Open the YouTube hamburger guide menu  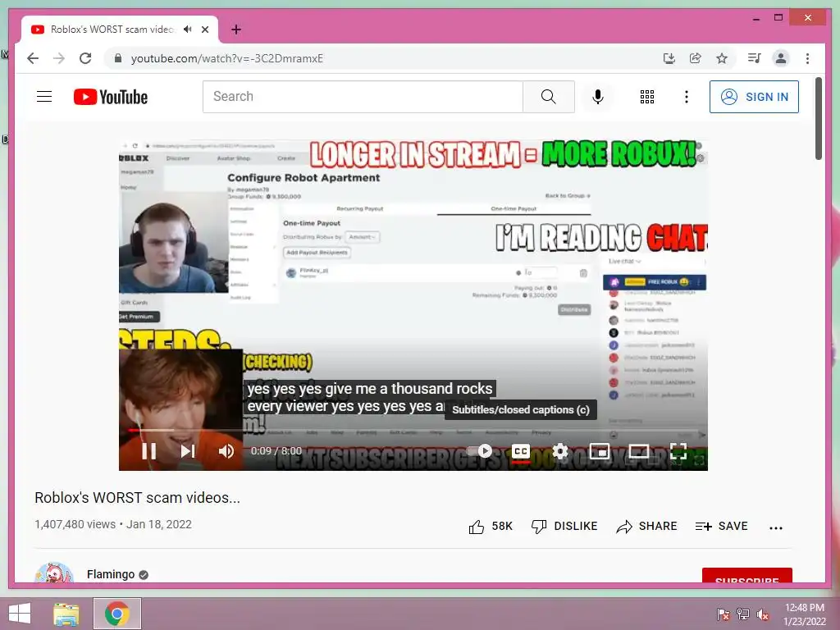44,97
